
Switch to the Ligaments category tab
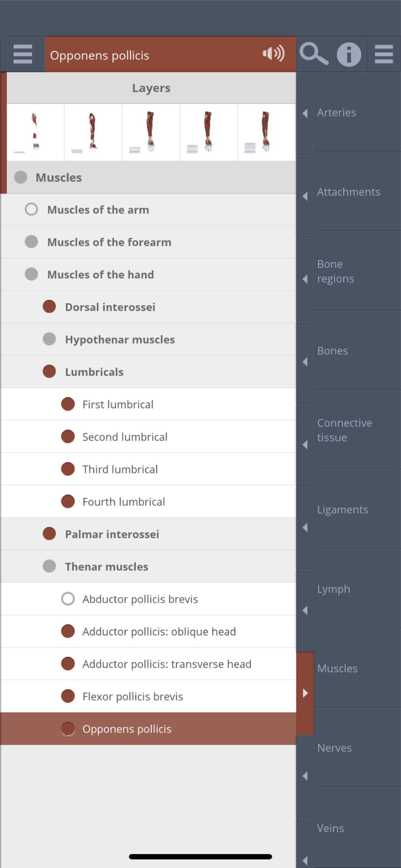342,510
